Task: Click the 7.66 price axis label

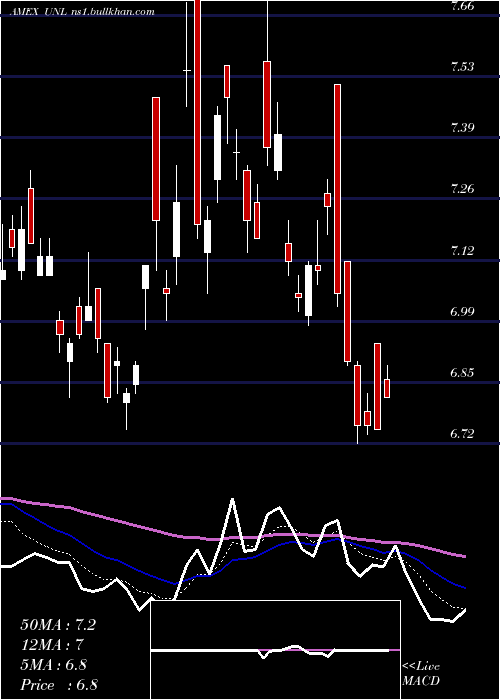Action: coord(462,6)
